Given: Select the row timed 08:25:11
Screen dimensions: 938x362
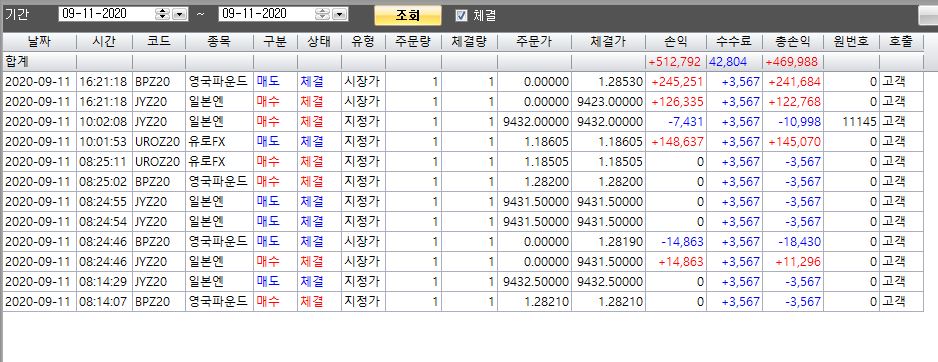Looking at the screenshot, I should click(x=463, y=162).
